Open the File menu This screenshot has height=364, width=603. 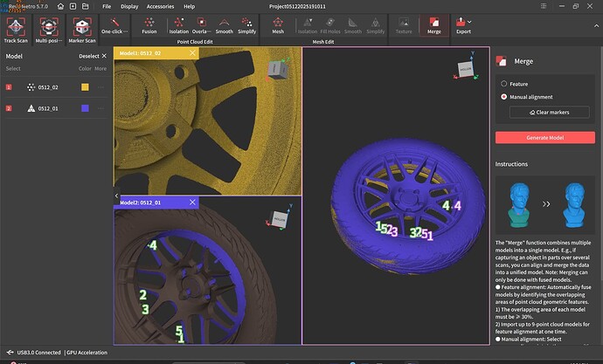[107, 6]
